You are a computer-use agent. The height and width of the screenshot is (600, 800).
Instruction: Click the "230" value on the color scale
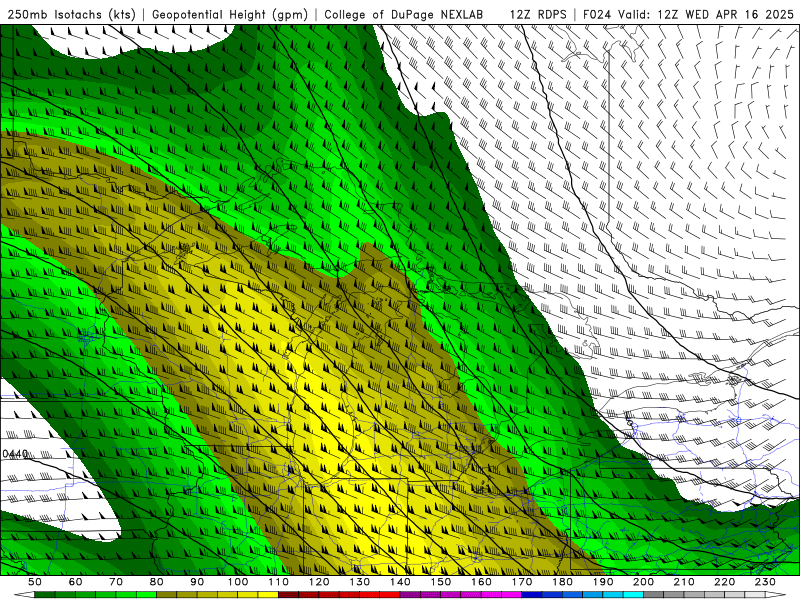click(765, 582)
